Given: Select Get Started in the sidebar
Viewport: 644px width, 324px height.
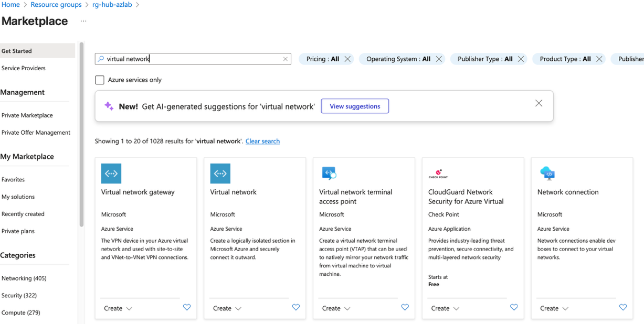Looking at the screenshot, I should 37,51.
